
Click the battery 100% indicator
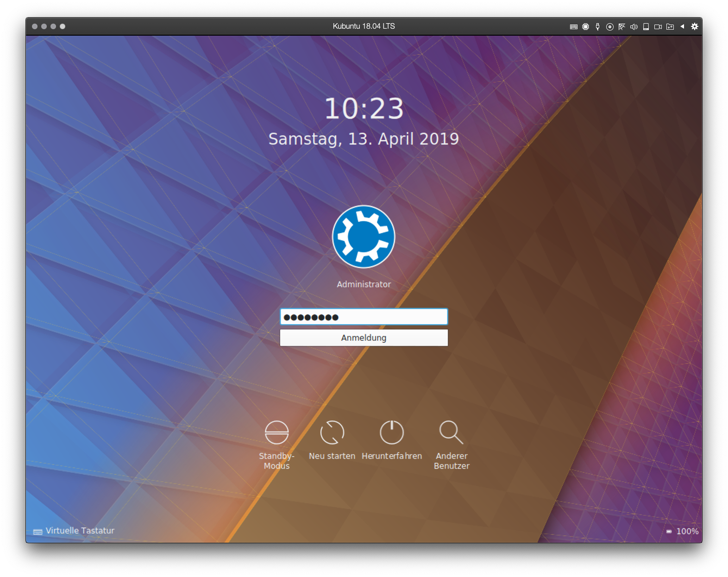683,531
